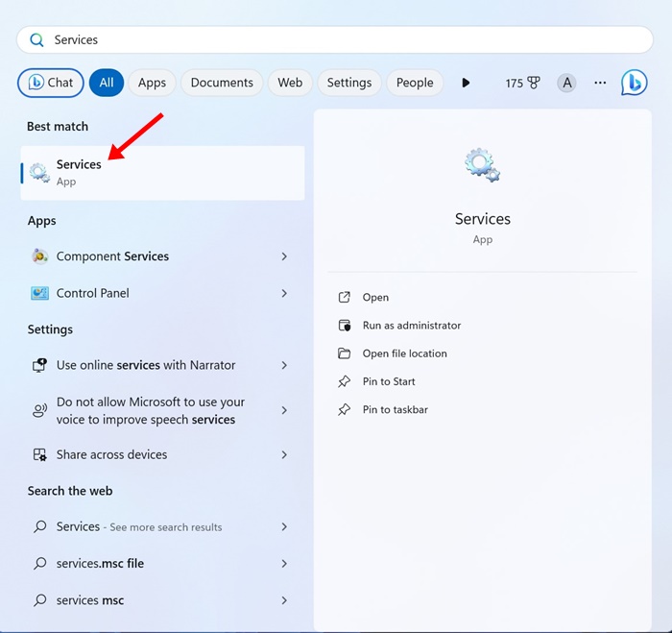This screenshot has height=633, width=672.
Task: Switch to the People filter tab
Action: click(x=415, y=83)
